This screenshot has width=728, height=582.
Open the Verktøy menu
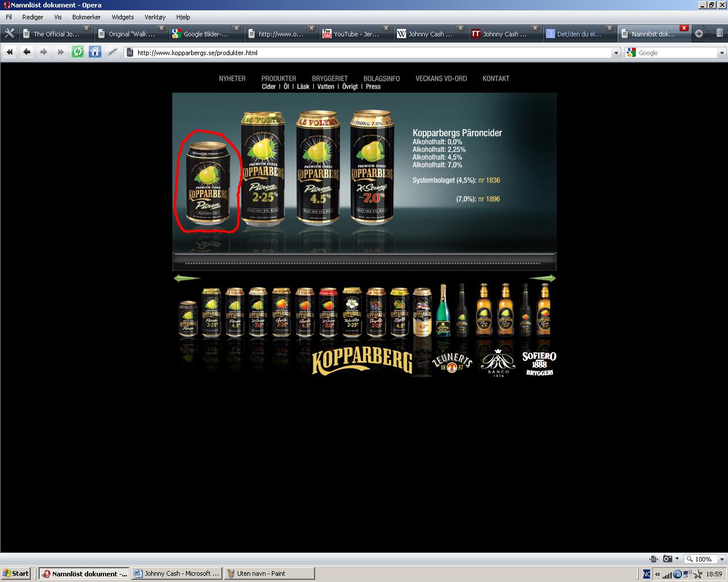(155, 17)
